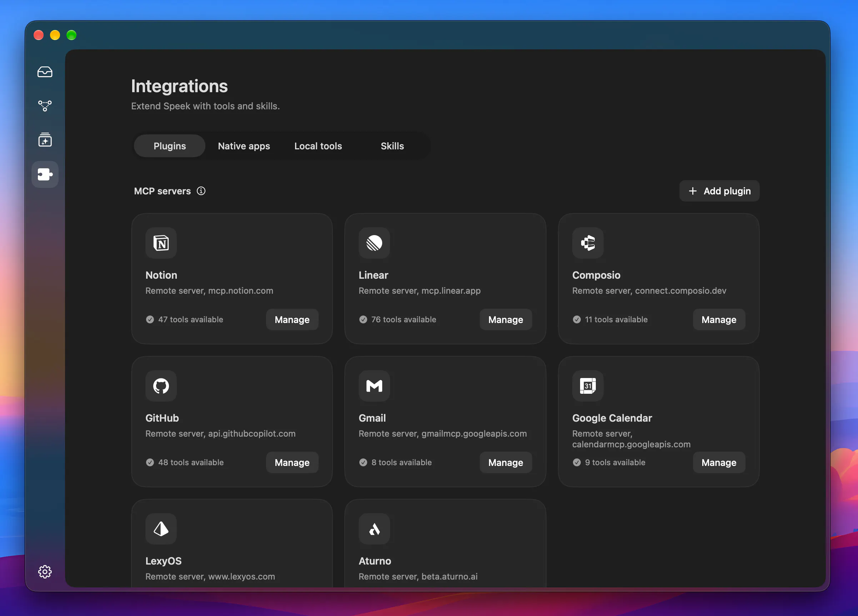Click the Gmail card title

(372, 418)
